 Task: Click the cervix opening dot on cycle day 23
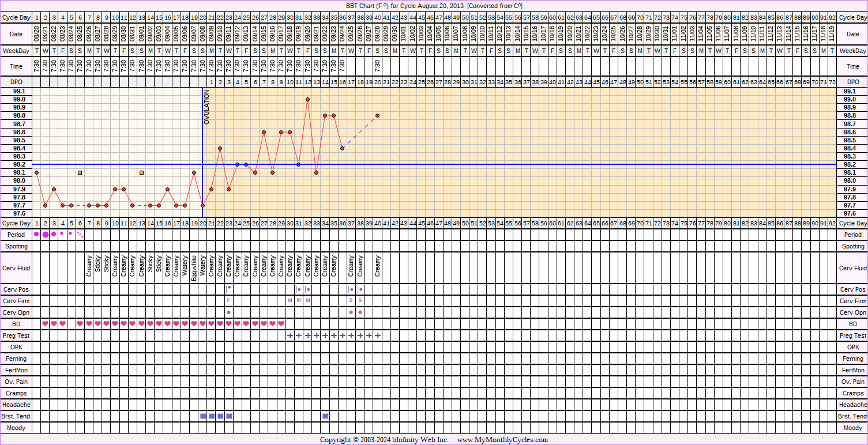[229, 312]
